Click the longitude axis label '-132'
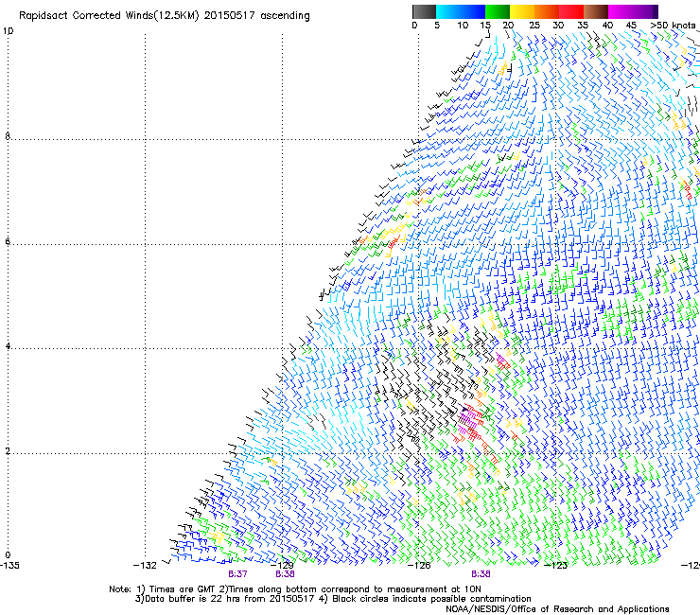 [145, 566]
